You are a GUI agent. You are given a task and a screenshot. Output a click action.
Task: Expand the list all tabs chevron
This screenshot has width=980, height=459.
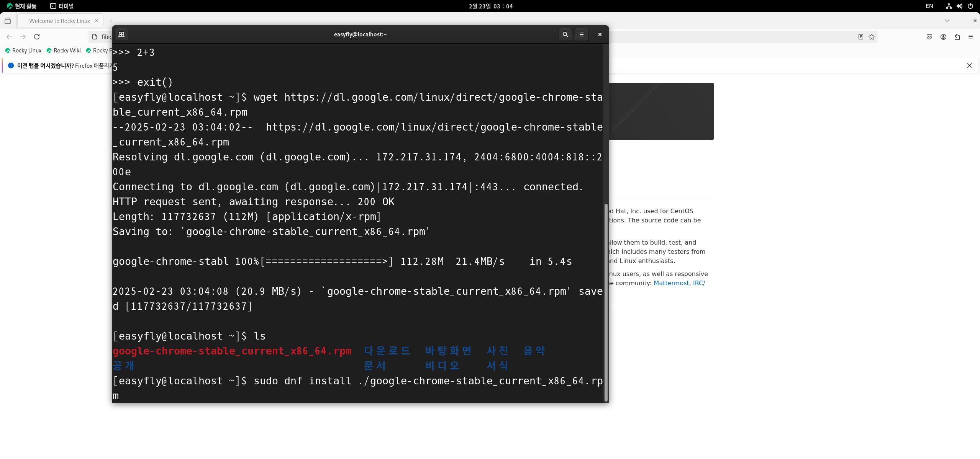(x=947, y=21)
